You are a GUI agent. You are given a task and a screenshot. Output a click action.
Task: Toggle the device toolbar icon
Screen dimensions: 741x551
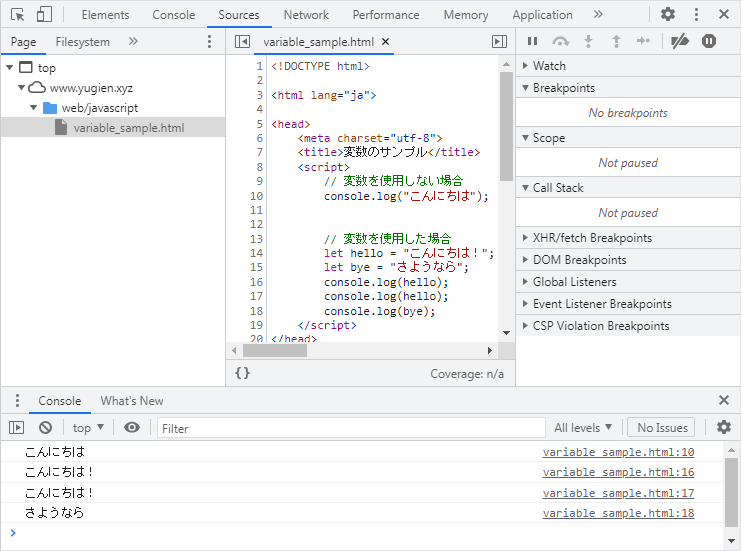point(44,15)
